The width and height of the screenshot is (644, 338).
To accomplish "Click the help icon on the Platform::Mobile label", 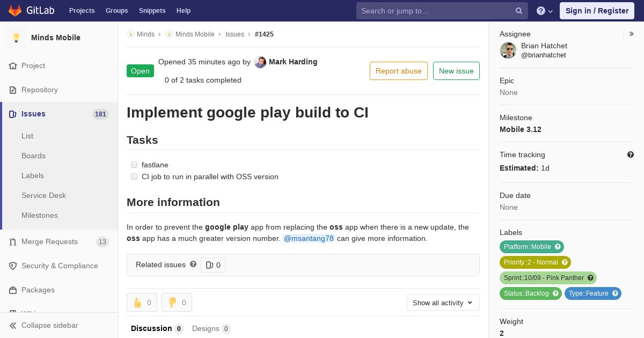I will 558,247.
